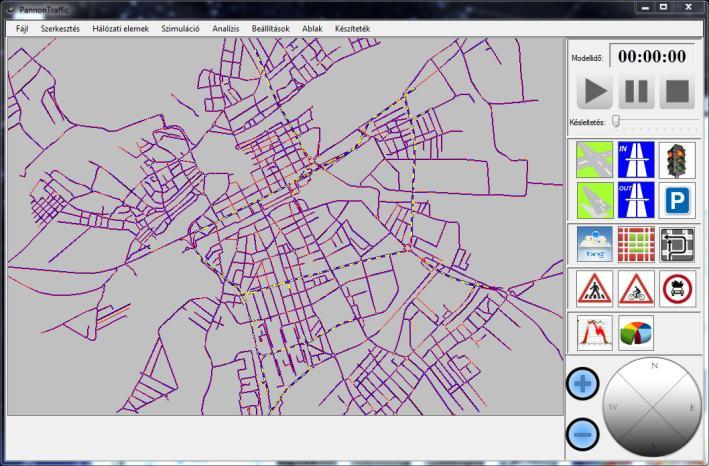Image resolution: width=709 pixels, height=466 pixels.
Task: Click the PannonTraffic title bar app icon
Action: (x=10, y=9)
